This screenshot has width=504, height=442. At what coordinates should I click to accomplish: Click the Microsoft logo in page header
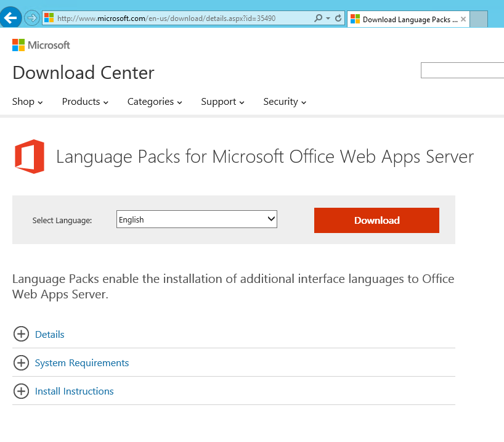(41, 45)
